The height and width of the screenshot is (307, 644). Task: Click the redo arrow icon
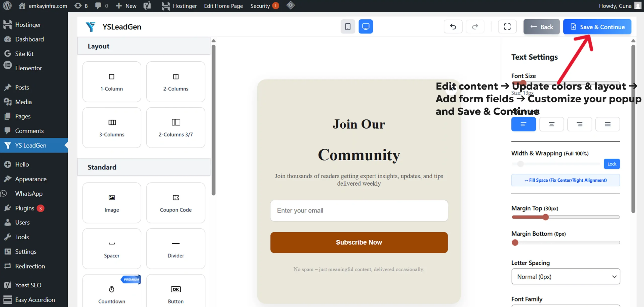tap(475, 26)
